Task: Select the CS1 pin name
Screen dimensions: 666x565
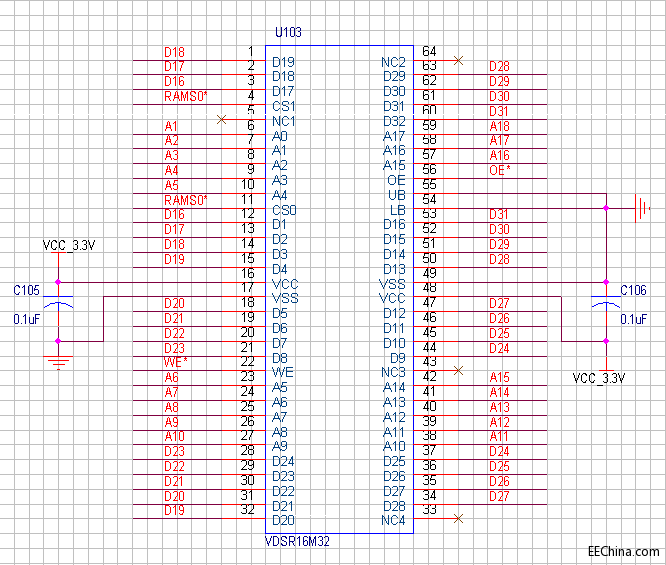Action: coord(283,106)
